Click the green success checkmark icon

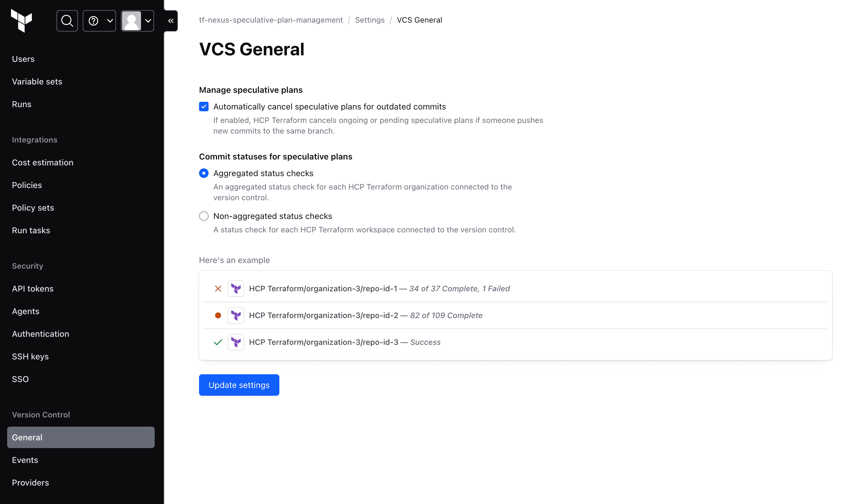coord(218,342)
